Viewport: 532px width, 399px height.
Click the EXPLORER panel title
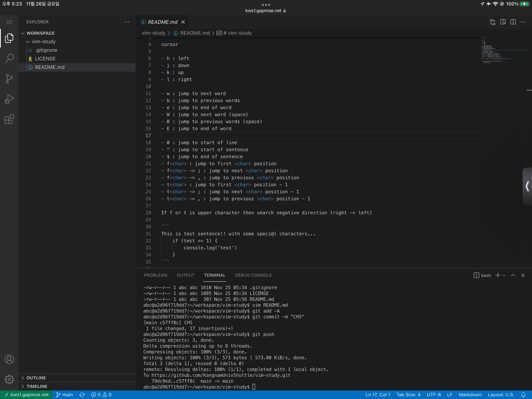[38, 22]
